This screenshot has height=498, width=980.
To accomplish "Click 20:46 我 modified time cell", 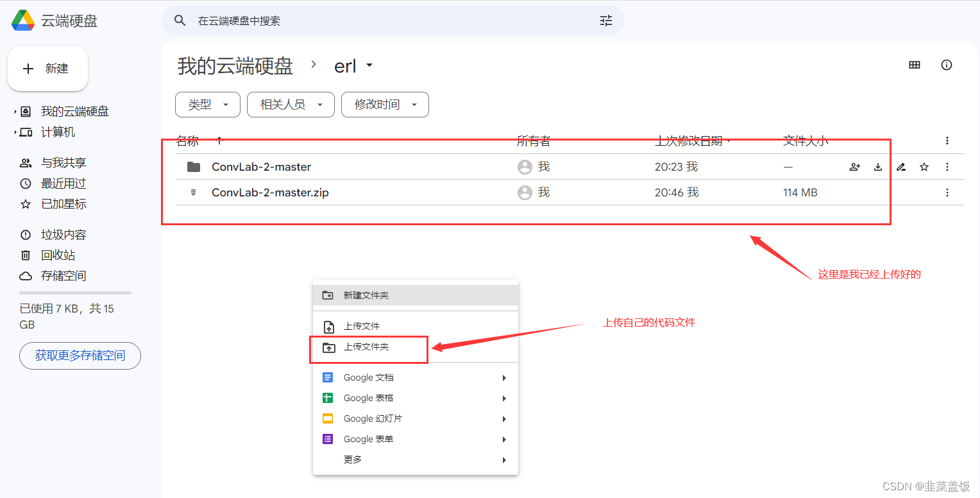I will (676, 193).
